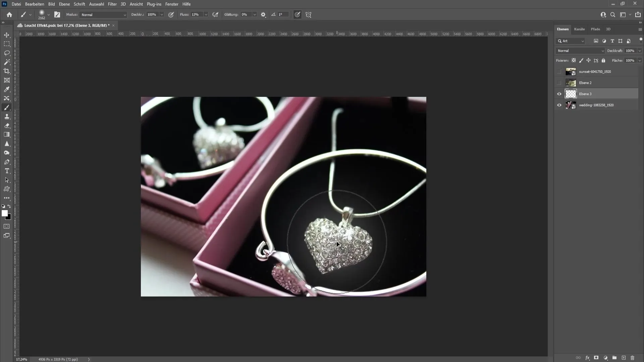644x362 pixels.
Task: Click the Gradient tool icon
Action: pos(7,134)
